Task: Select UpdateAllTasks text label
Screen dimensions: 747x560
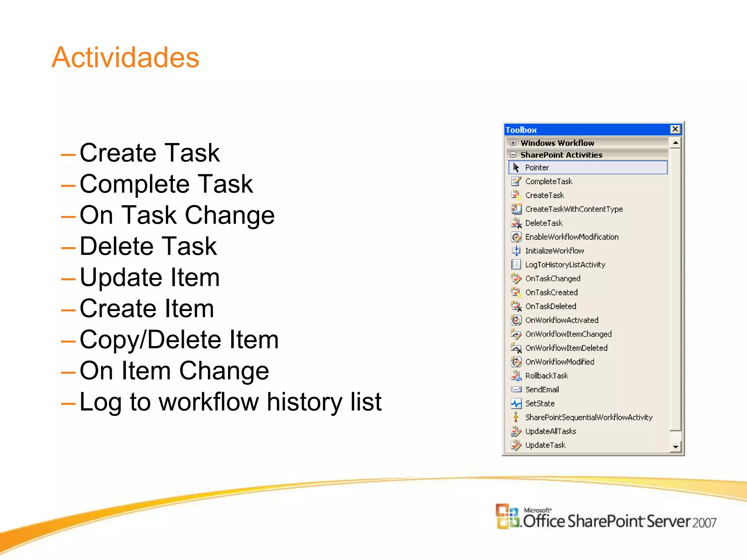Action: [x=551, y=431]
